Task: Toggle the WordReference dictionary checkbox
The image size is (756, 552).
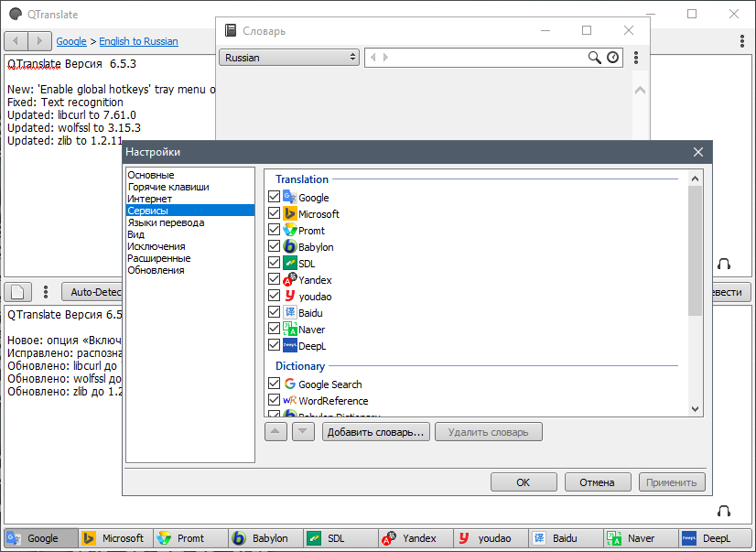Action: point(274,400)
